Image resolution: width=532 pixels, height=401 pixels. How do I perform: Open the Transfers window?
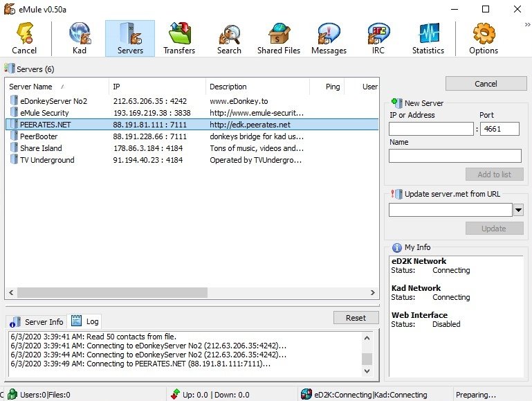point(179,37)
